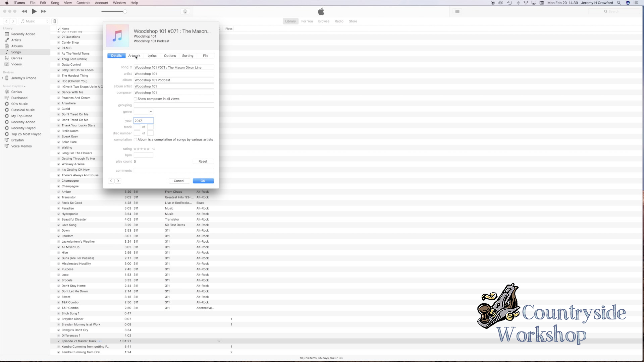Open Genres in the sidebar
This screenshot has height=362, width=644.
tap(16, 58)
